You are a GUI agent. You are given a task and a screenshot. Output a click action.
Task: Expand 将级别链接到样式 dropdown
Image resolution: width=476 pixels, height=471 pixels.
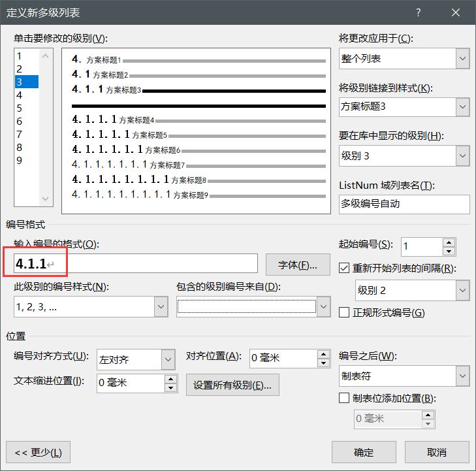click(463, 106)
